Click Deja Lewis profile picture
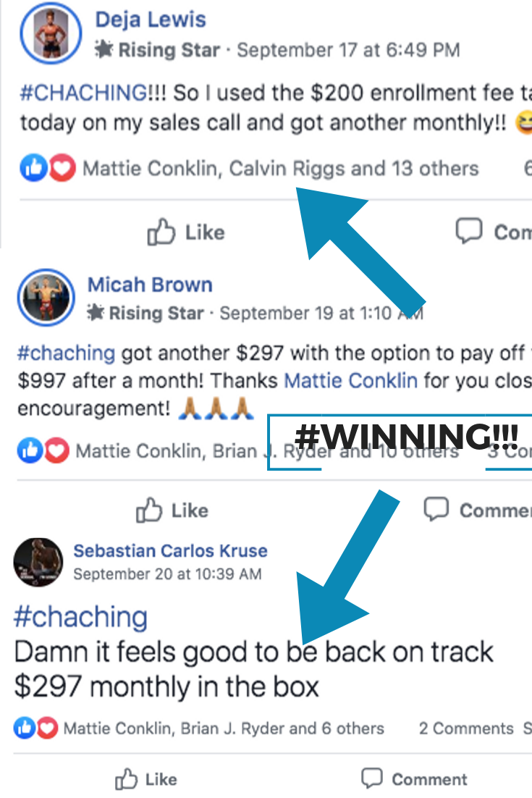The width and height of the screenshot is (532, 798). coord(51,33)
